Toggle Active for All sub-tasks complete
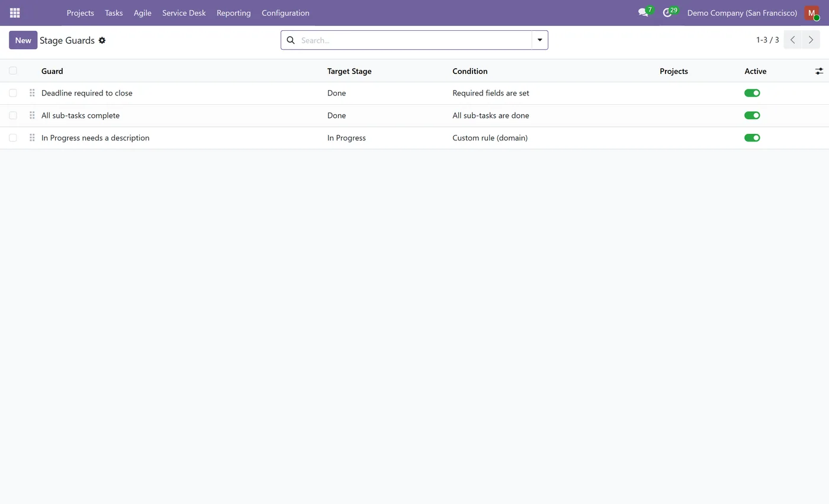 (x=752, y=115)
